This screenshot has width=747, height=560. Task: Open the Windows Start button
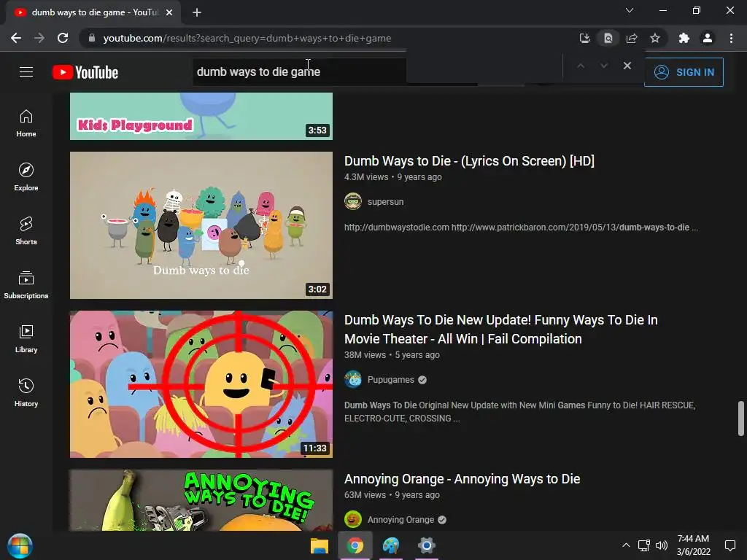point(20,545)
